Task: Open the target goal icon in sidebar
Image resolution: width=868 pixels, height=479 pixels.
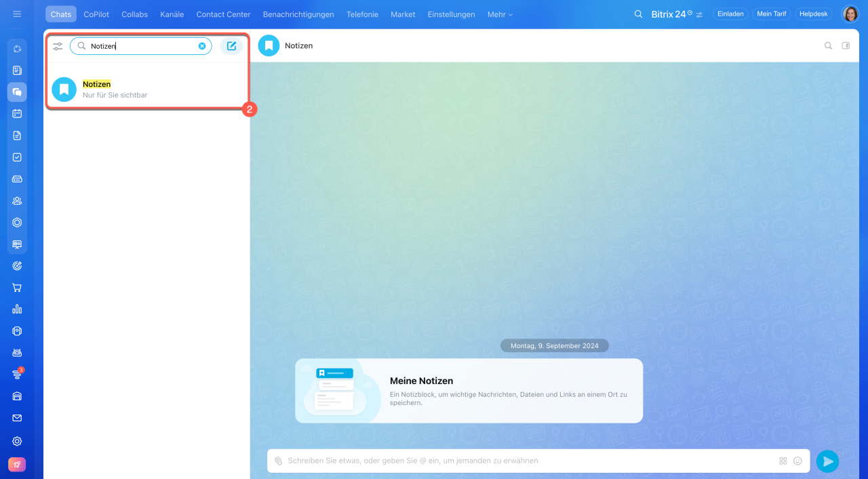Action: (x=17, y=266)
